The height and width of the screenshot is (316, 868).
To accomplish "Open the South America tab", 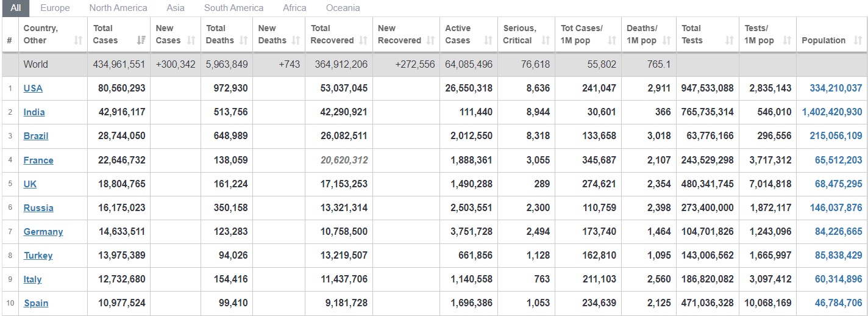I will point(234,8).
